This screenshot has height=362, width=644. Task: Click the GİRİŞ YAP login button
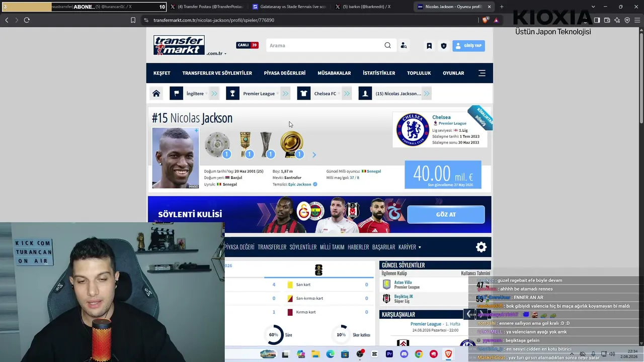[468, 46]
